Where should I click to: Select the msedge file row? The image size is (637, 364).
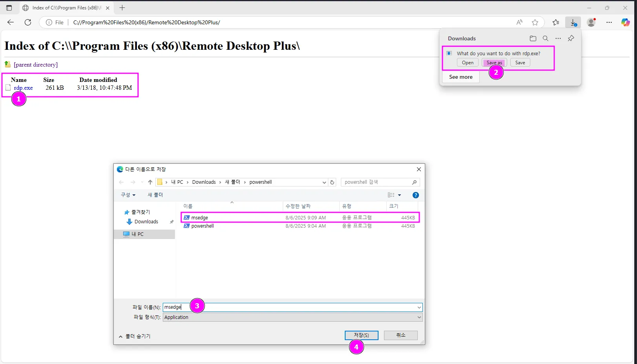[300, 217]
